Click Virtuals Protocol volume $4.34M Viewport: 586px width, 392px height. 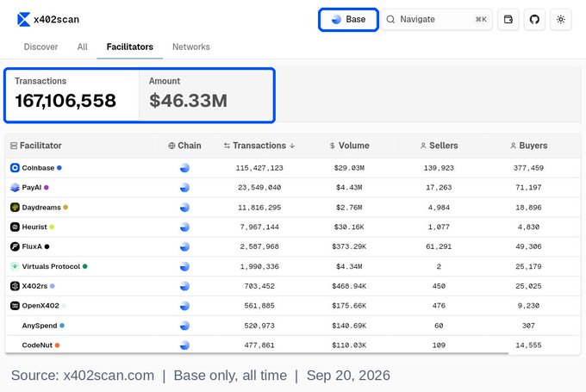click(x=349, y=266)
